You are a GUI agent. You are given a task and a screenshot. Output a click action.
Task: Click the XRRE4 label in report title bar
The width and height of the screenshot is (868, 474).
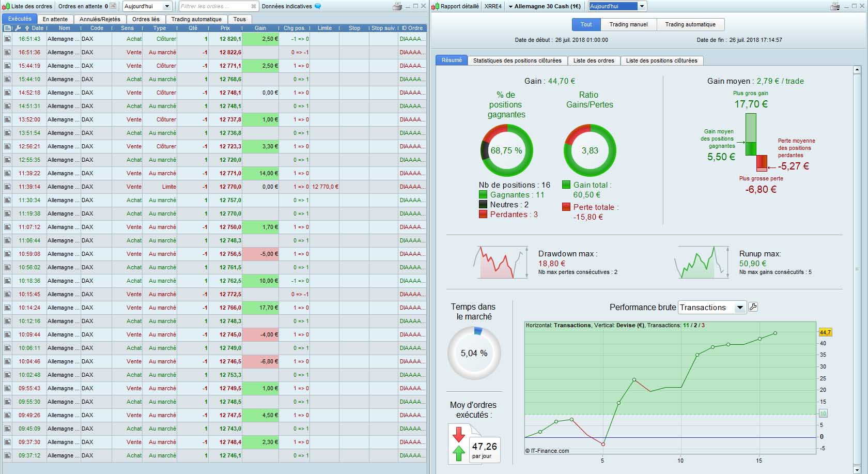tap(493, 6)
